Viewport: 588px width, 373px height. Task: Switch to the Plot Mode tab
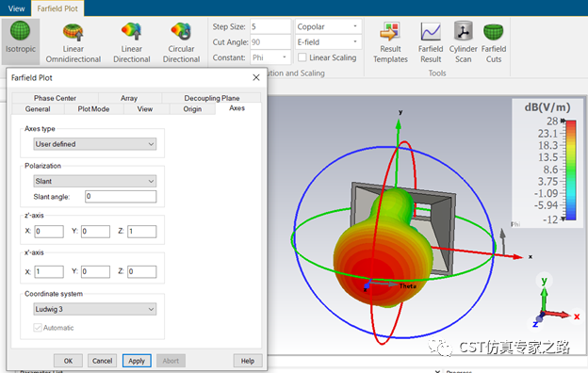(93, 109)
